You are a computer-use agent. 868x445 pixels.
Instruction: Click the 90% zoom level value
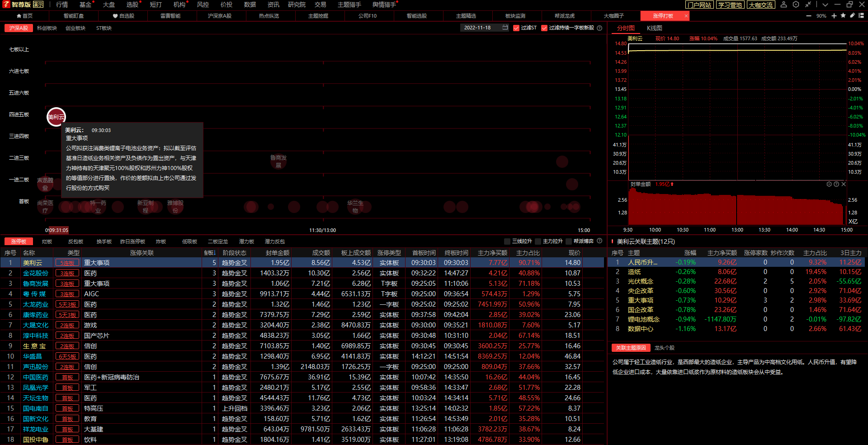coord(821,16)
